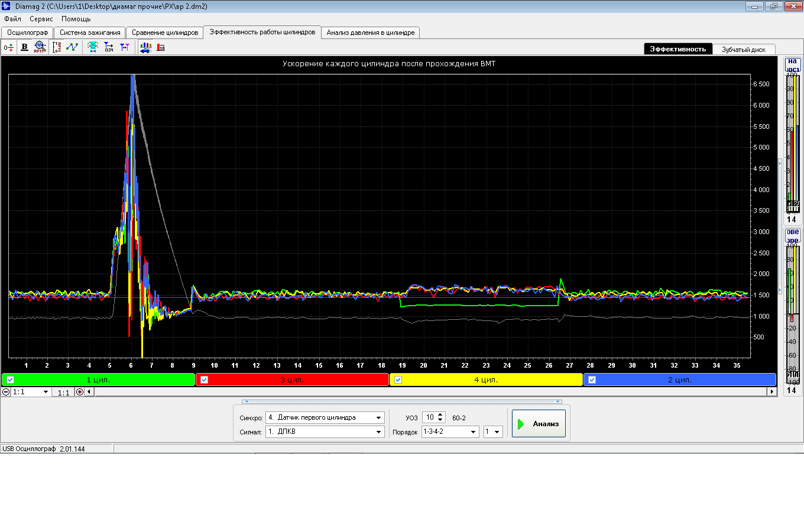Select the Эффективность sub-tab
Viewport: 804px width, 532px height.
pos(678,49)
